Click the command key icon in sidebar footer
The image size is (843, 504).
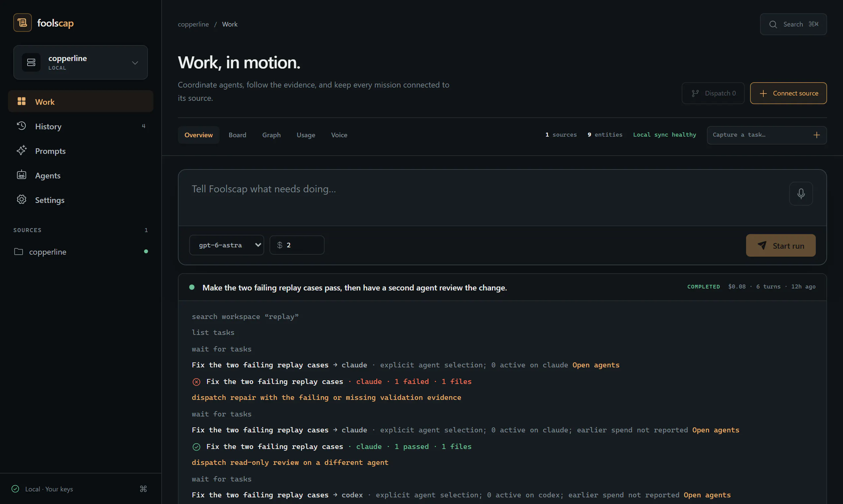tap(143, 489)
